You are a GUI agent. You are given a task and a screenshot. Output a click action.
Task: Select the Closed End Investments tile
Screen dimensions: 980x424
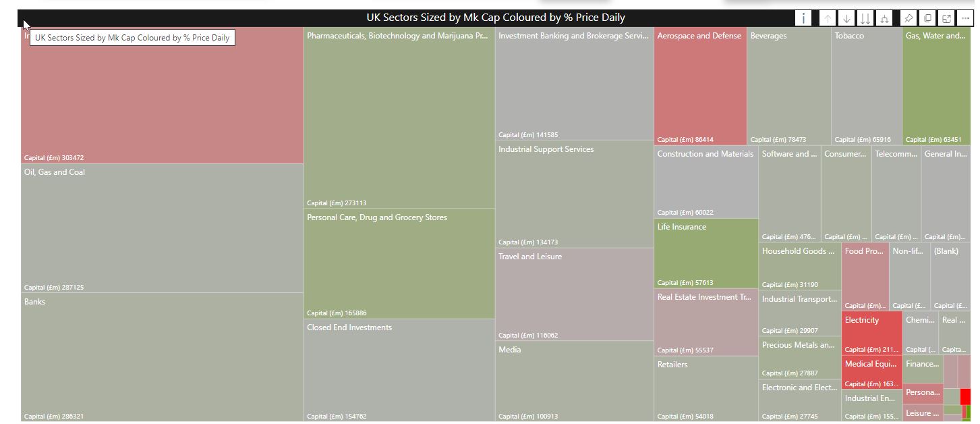click(399, 371)
